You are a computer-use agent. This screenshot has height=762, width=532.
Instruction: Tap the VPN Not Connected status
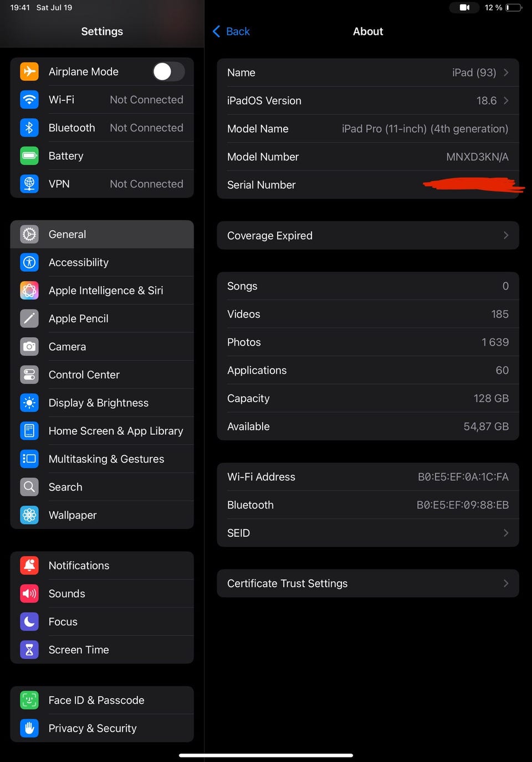[146, 184]
